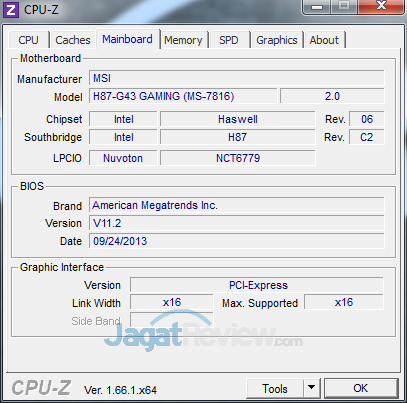The width and height of the screenshot is (407, 403).
Task: Click graphic interface version PCI-Express
Action: (257, 285)
